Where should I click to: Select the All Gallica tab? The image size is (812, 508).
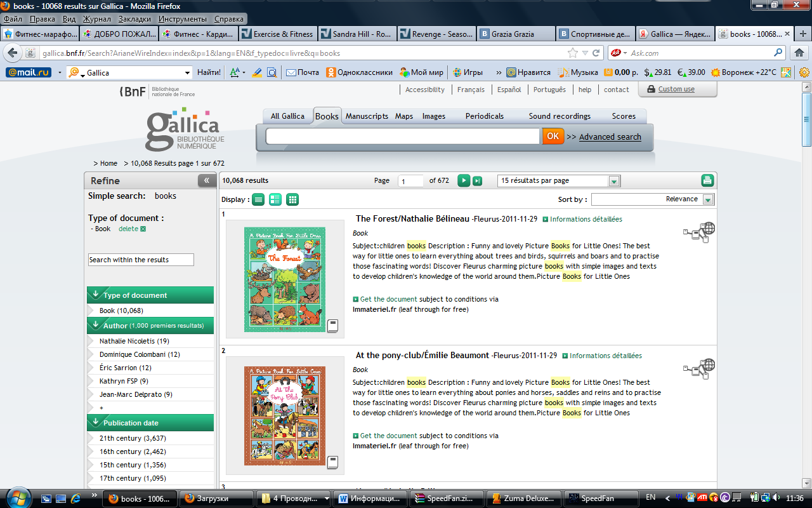[x=287, y=116]
